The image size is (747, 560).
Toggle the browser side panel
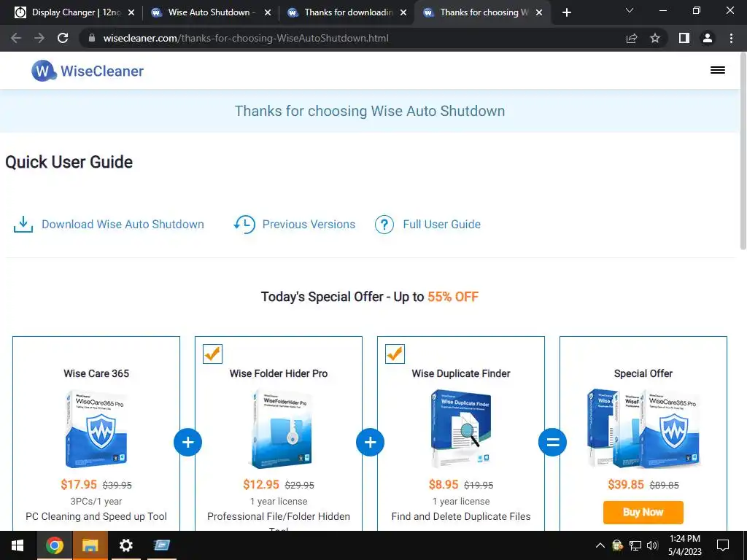click(684, 38)
